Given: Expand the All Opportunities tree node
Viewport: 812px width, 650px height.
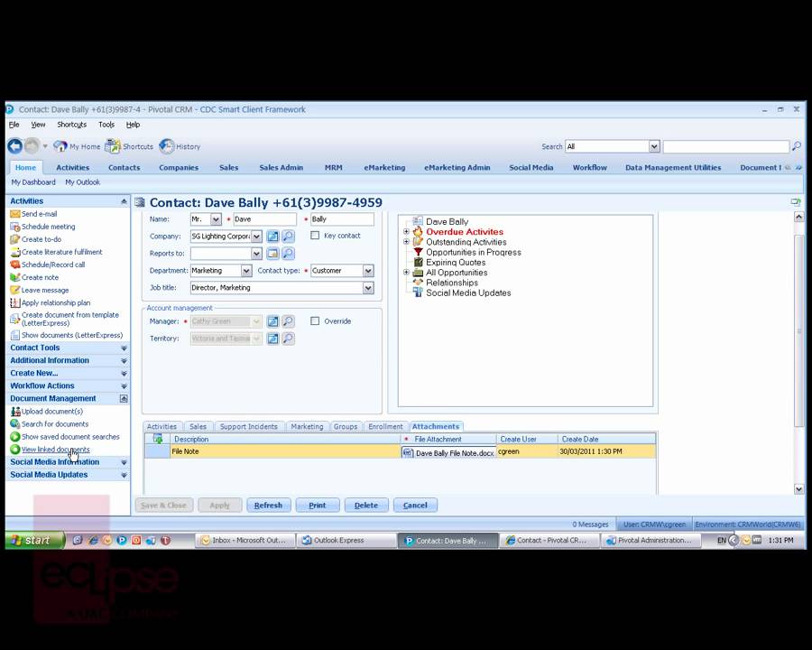Looking at the screenshot, I should (x=406, y=272).
